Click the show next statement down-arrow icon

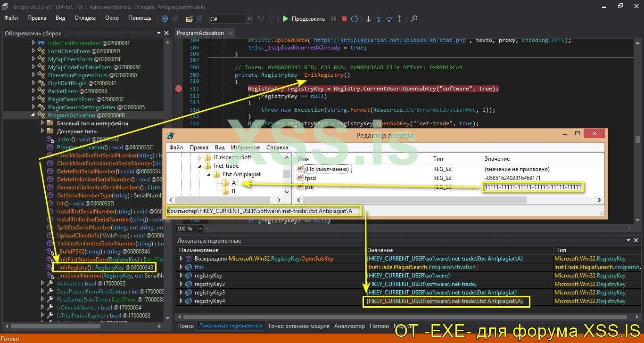pyautogui.click(x=369, y=19)
